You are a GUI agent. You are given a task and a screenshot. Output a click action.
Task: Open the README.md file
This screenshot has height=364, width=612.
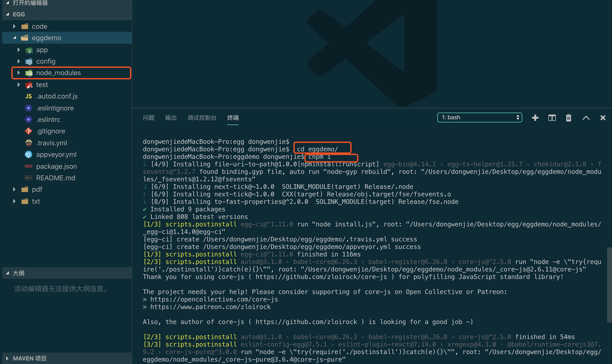pyautogui.click(x=55, y=178)
